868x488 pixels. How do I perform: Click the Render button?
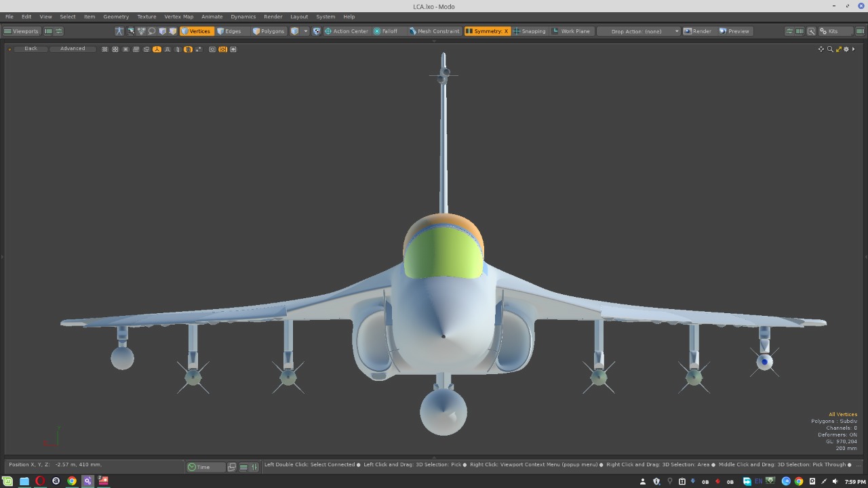point(698,31)
